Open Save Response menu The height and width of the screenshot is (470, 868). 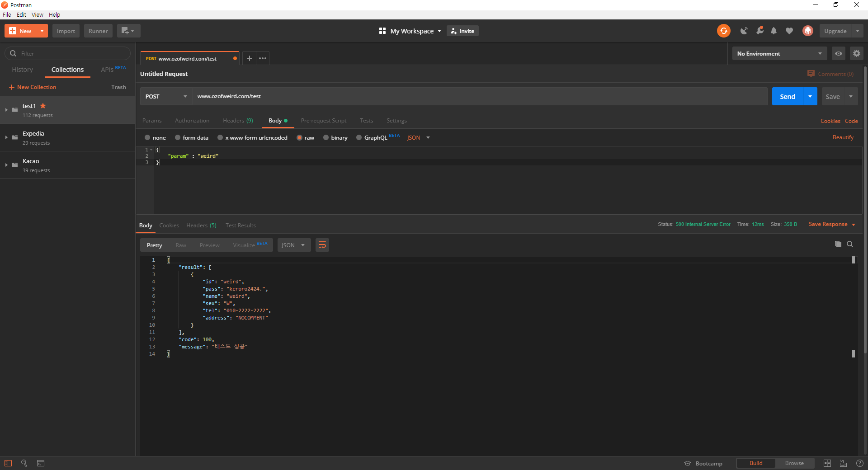pos(832,224)
